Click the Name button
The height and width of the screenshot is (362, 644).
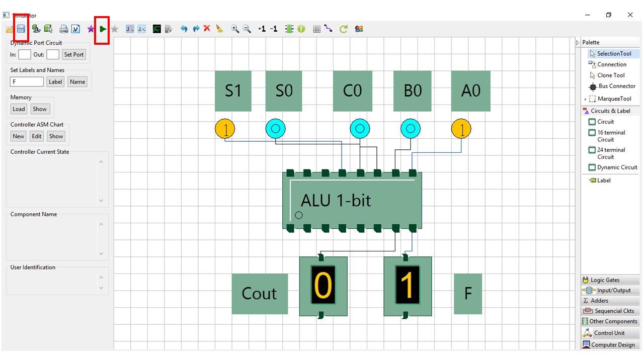click(x=77, y=82)
